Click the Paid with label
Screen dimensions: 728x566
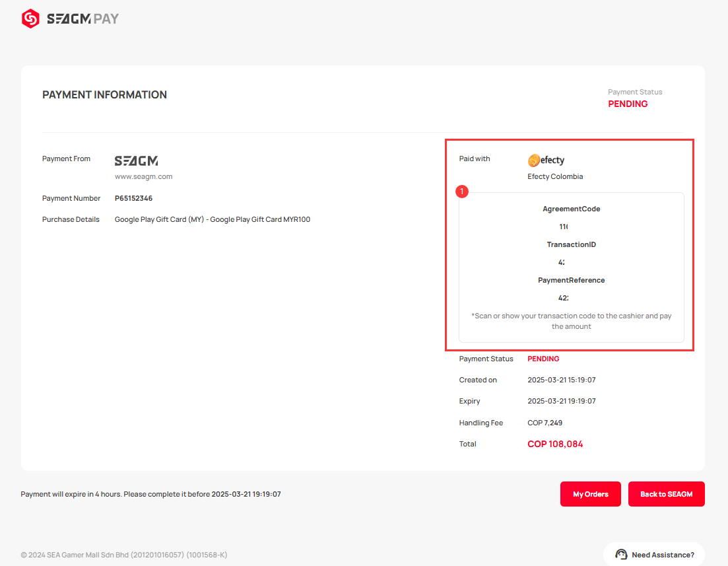pyautogui.click(x=474, y=159)
